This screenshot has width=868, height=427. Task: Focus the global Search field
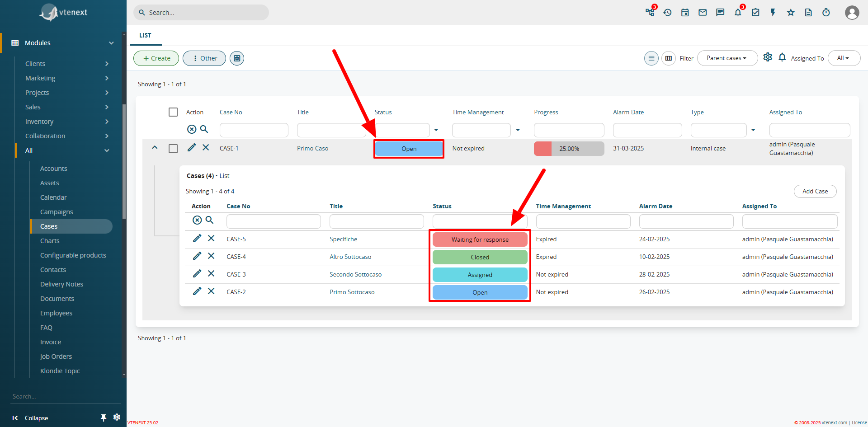(201, 13)
